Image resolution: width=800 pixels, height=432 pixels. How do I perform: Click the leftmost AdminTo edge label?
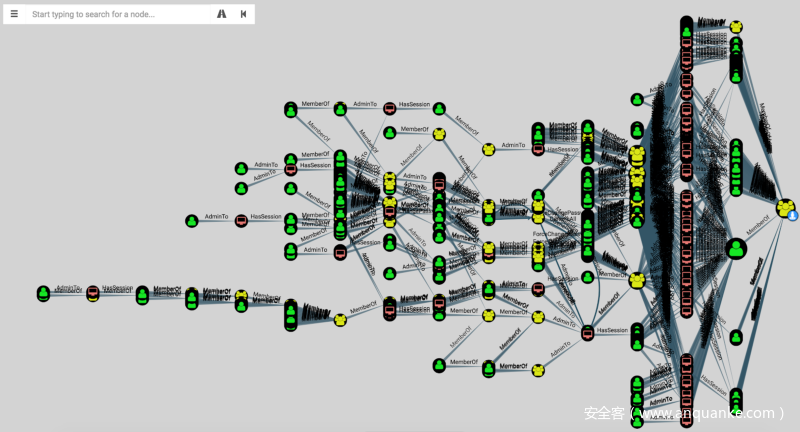[x=67, y=288]
